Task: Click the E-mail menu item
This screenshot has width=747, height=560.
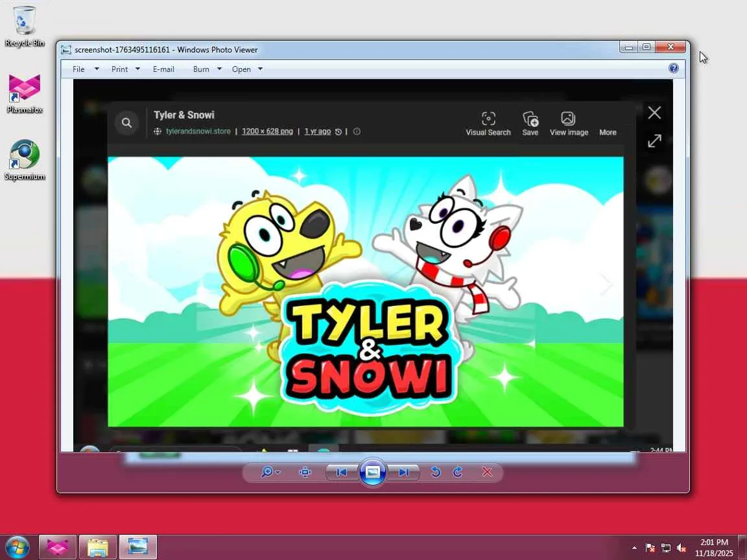Action: [x=163, y=69]
